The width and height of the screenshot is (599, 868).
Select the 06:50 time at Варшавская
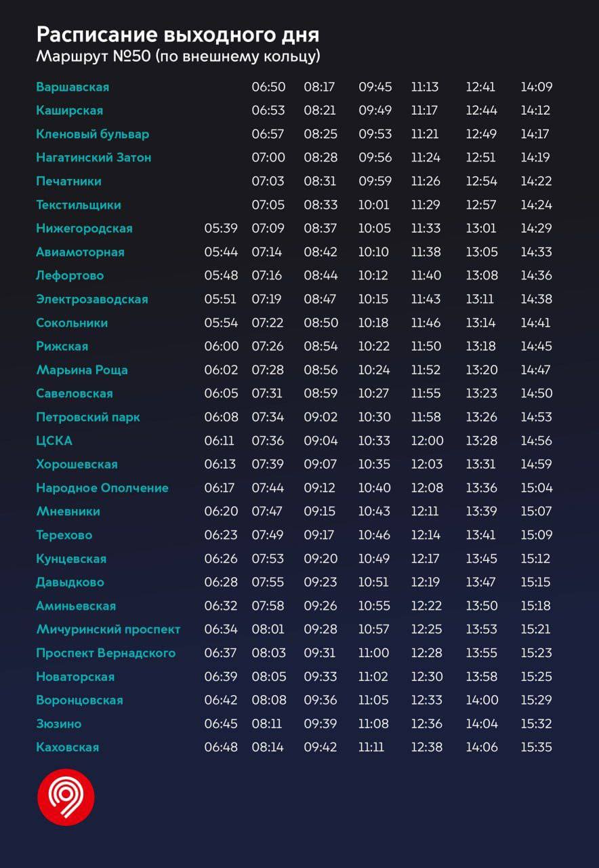click(268, 87)
